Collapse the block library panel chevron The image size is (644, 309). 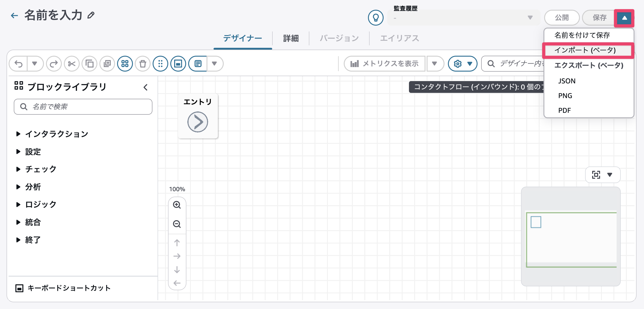click(146, 87)
